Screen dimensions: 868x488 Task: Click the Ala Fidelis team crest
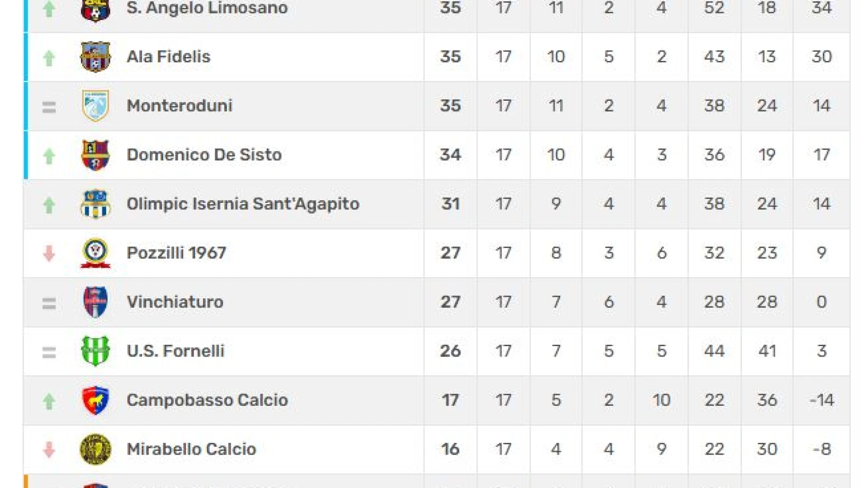[x=95, y=57]
